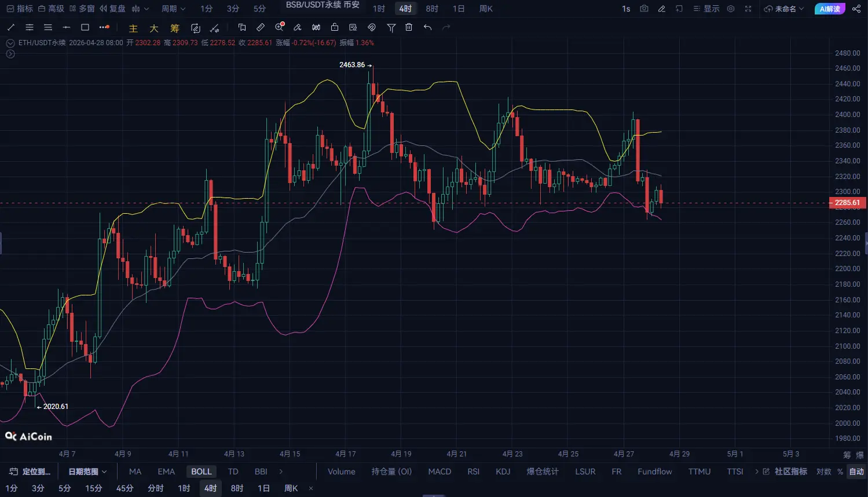Open the 未命名 layout dropdown
Viewport: 868px width, 497px height.
(x=785, y=9)
